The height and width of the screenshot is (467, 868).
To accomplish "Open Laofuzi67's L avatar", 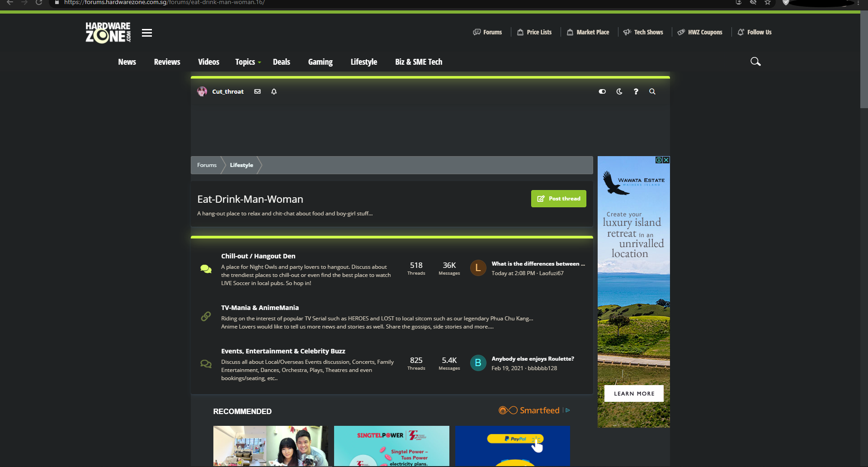I will [478, 268].
